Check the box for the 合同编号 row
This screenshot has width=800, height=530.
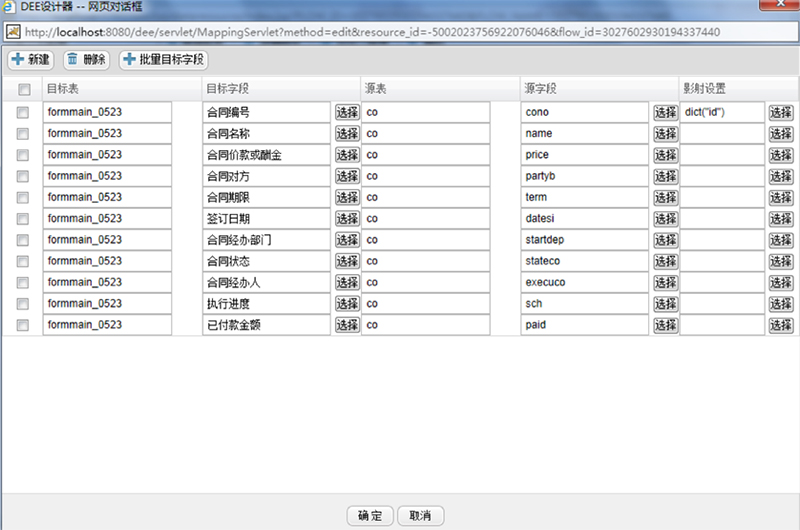pos(23,112)
